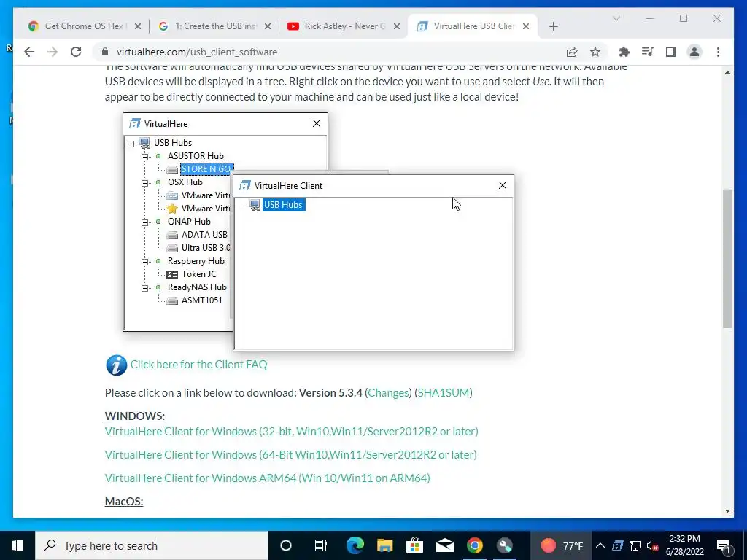
Task: Close the VirtualHere Client window
Action: [502, 185]
